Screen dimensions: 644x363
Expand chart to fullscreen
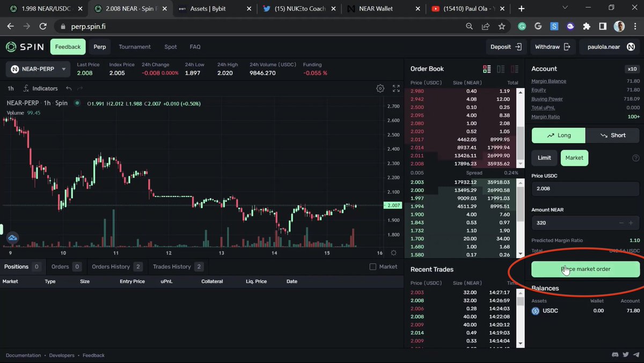click(396, 88)
